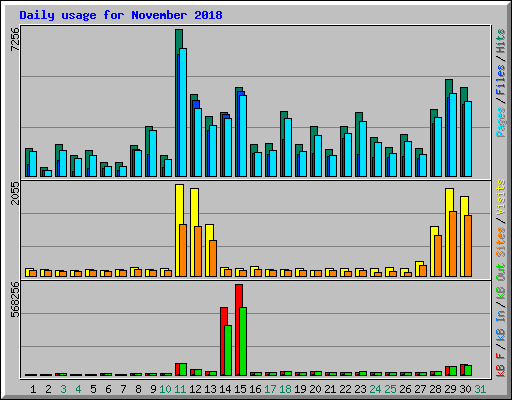The height and width of the screenshot is (400, 512).
Task: Click day number 6 on the x-axis
Action: (108, 389)
